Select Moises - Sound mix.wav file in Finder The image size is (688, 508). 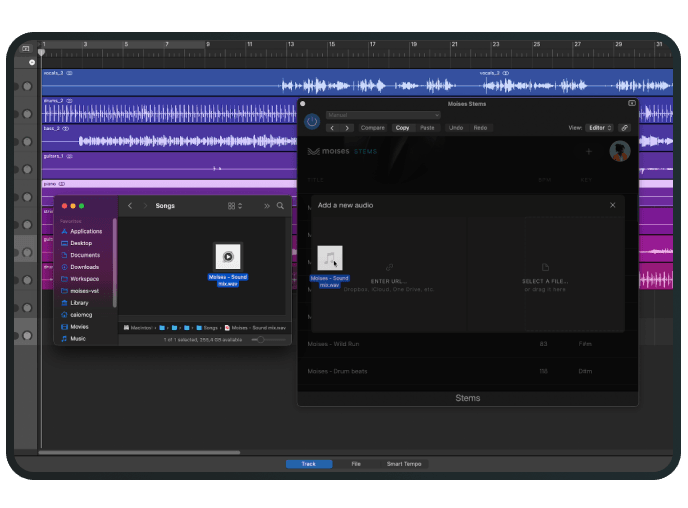point(228,265)
